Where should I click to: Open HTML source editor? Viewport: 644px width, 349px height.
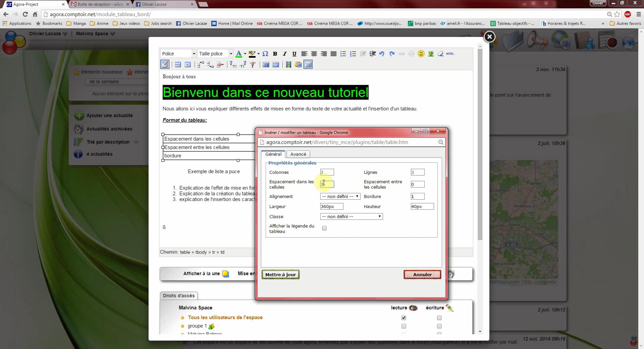[x=450, y=54]
